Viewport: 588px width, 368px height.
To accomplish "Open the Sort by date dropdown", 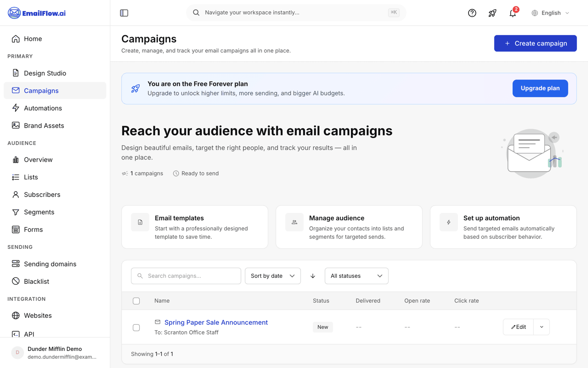I will point(273,276).
